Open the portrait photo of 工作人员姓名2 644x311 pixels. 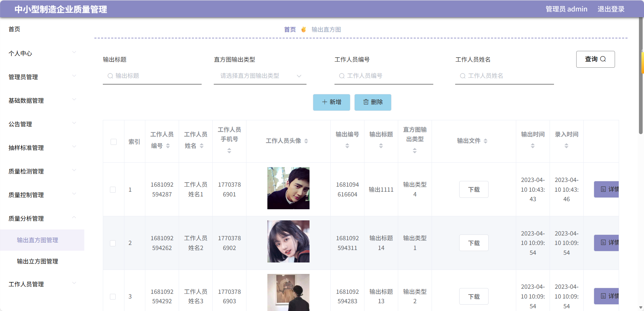coord(288,241)
